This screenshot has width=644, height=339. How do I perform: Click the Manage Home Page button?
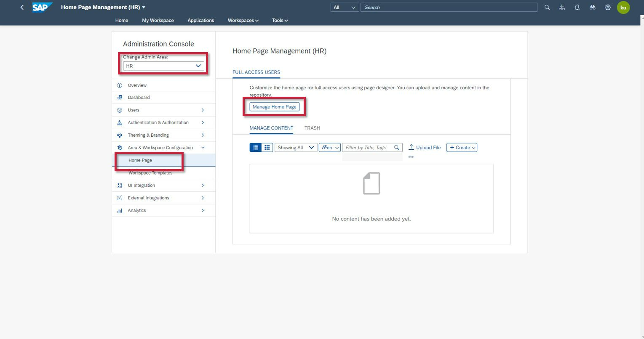point(275,107)
